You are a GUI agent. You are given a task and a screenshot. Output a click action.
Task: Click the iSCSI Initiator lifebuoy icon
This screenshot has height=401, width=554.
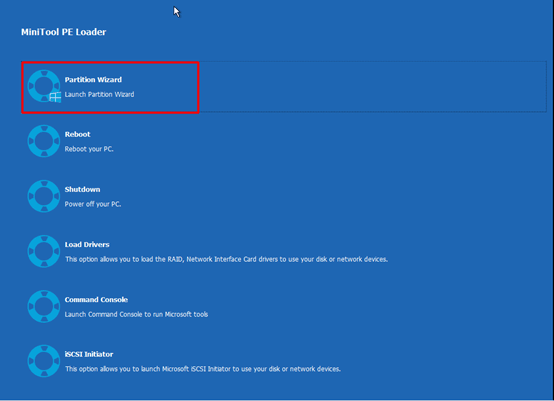click(x=44, y=361)
